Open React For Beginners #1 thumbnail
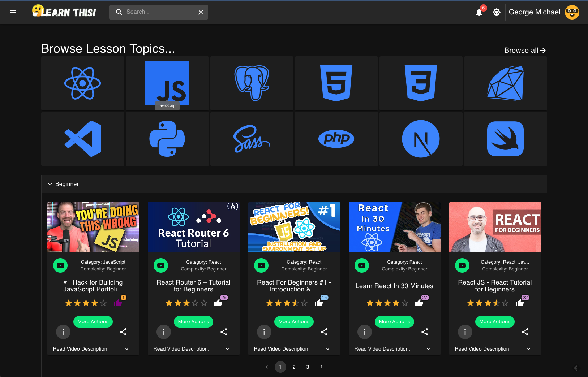The image size is (588, 377). pos(294,227)
